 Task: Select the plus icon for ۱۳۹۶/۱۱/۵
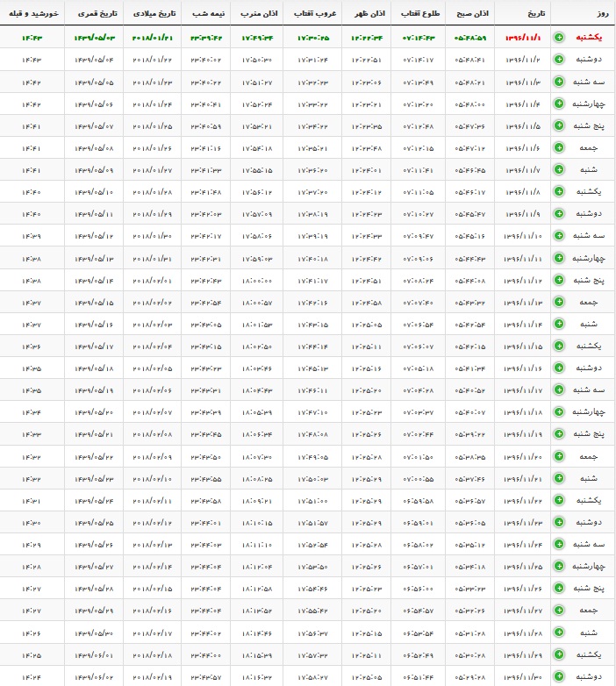tap(559, 125)
